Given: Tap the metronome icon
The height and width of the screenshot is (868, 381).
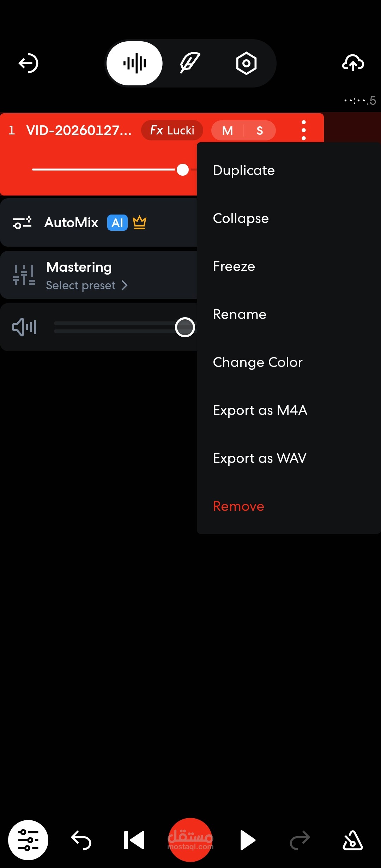Looking at the screenshot, I should [x=352, y=840].
